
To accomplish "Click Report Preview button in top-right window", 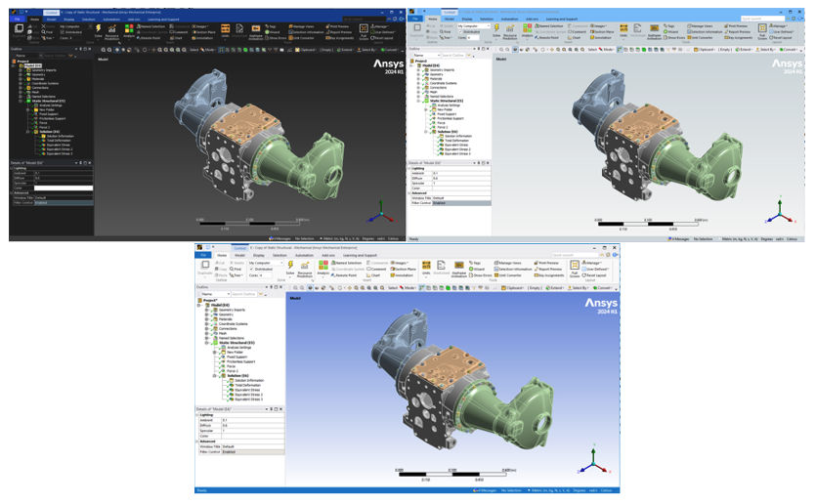I will pos(737,31).
